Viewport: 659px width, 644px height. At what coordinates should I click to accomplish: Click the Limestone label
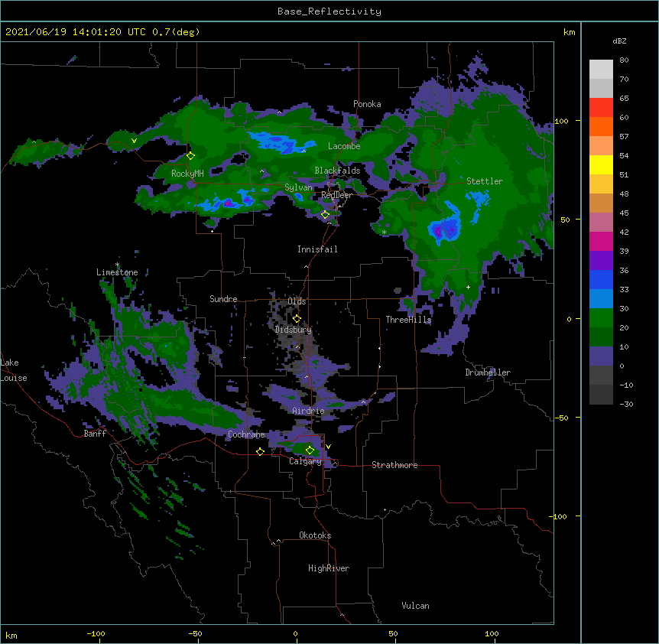[x=117, y=272]
